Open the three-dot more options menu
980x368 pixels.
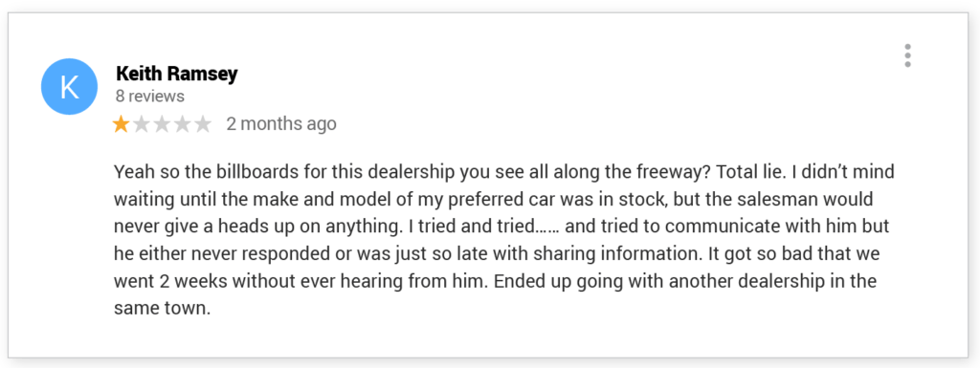[x=907, y=55]
